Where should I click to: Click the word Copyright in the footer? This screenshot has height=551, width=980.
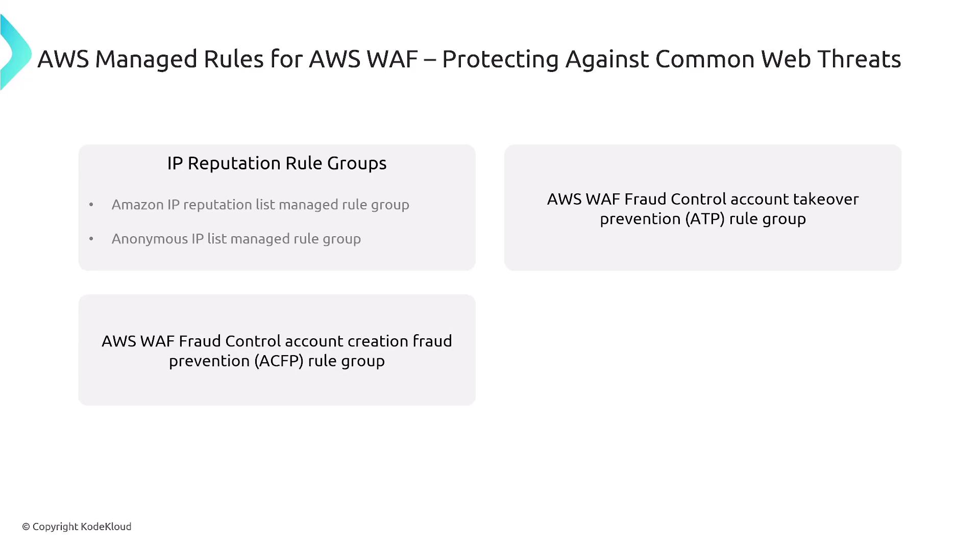tap(55, 527)
